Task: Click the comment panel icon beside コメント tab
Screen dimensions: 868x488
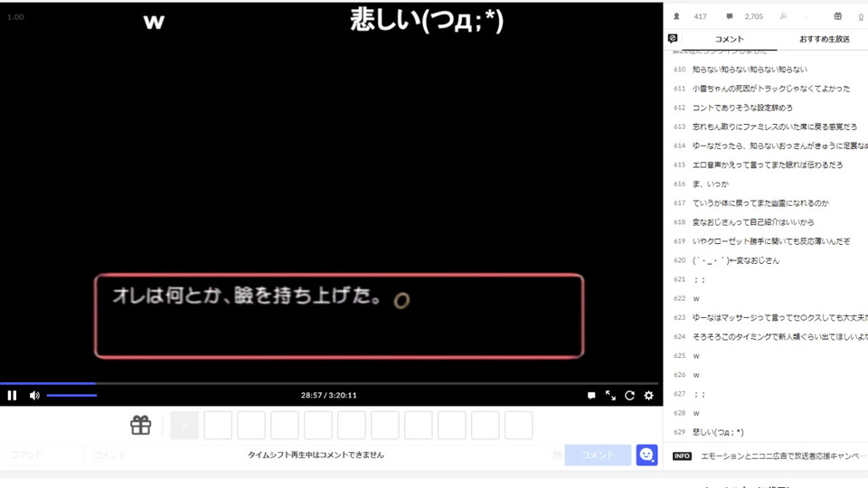Action: point(673,38)
